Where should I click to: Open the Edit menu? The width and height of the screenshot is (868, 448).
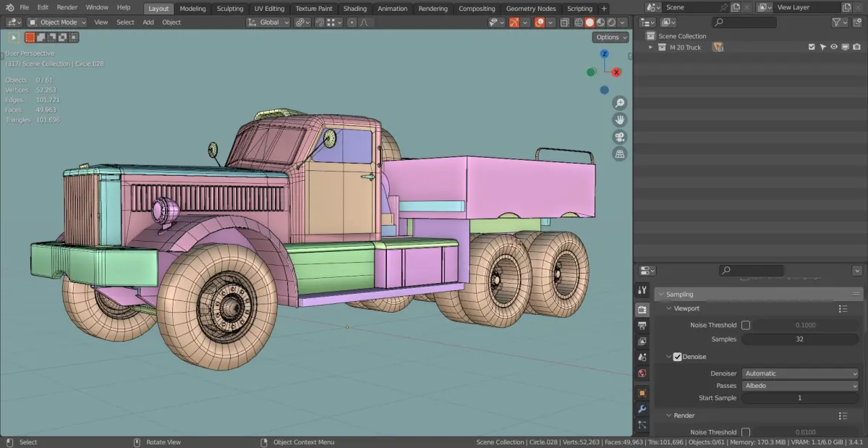point(43,7)
